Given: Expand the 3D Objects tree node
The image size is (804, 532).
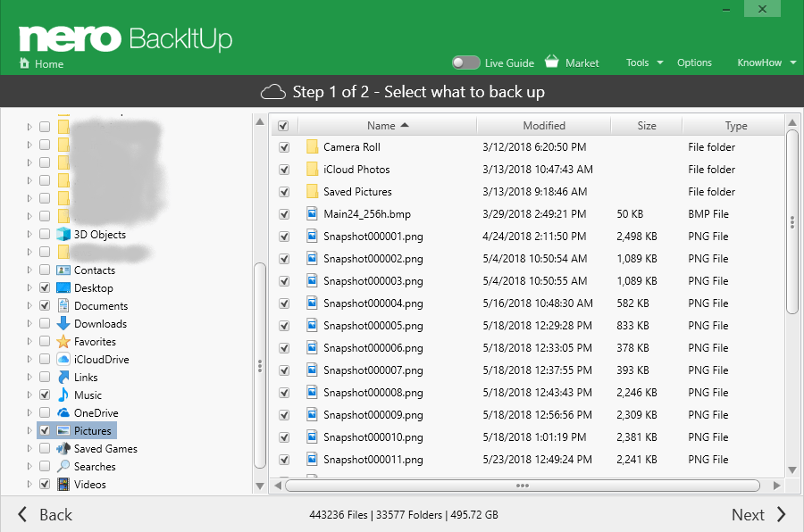Looking at the screenshot, I should point(29,234).
